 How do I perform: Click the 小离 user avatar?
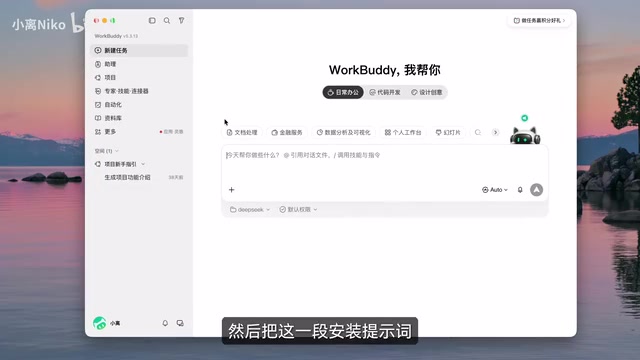click(99, 323)
